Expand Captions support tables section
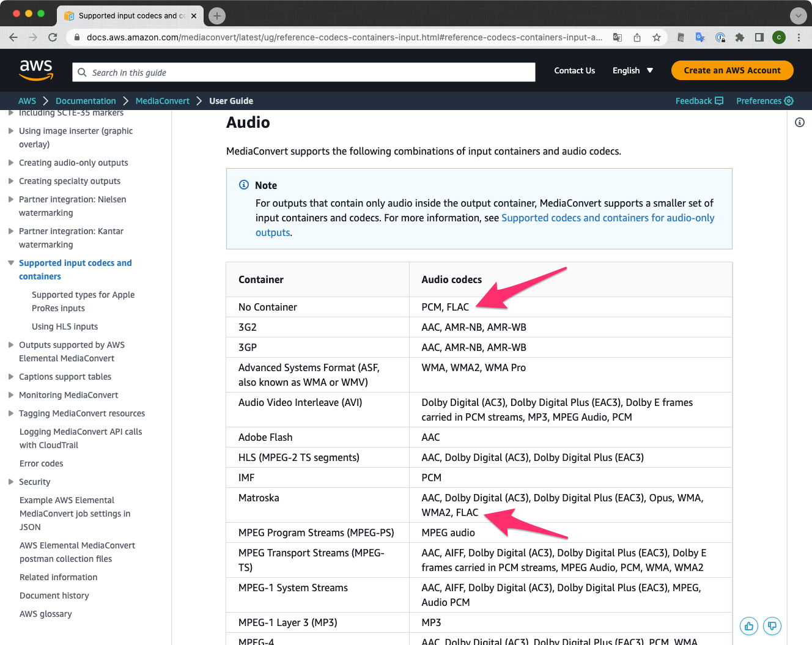This screenshot has width=812, height=645. (11, 377)
